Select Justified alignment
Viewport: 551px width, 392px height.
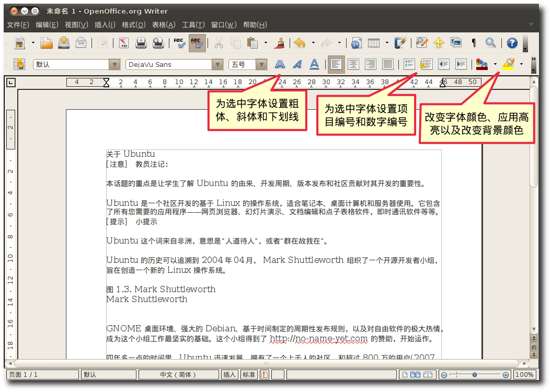tap(387, 64)
